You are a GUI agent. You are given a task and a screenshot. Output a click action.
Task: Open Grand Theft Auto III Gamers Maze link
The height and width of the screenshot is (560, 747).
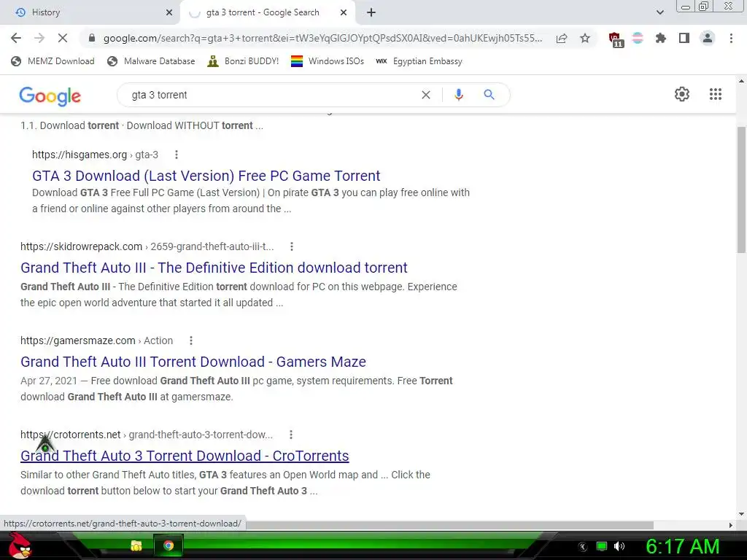(x=193, y=362)
